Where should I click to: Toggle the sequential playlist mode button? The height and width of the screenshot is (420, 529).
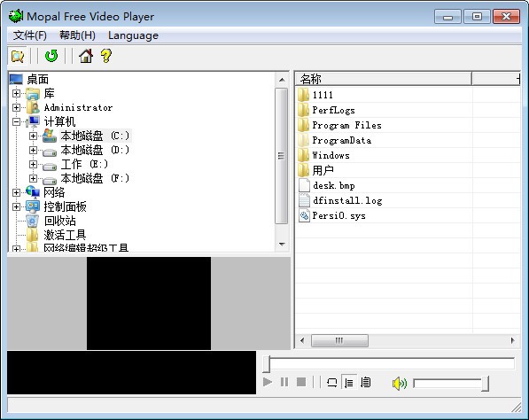click(349, 383)
